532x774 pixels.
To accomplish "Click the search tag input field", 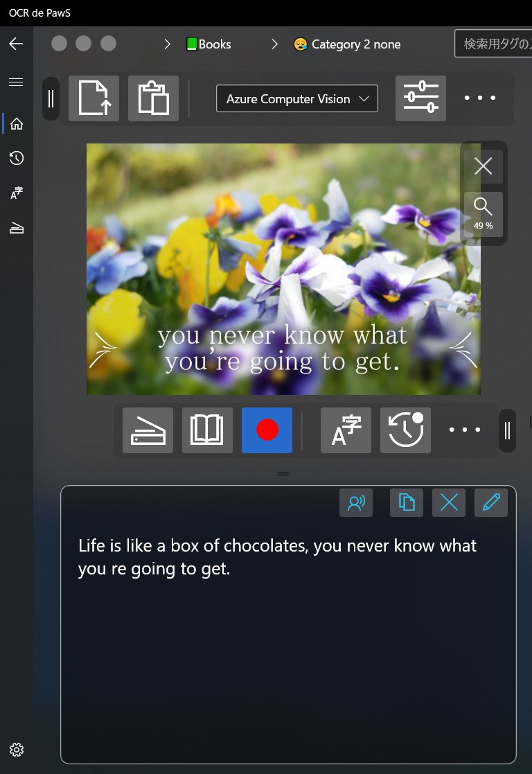I will (x=495, y=44).
